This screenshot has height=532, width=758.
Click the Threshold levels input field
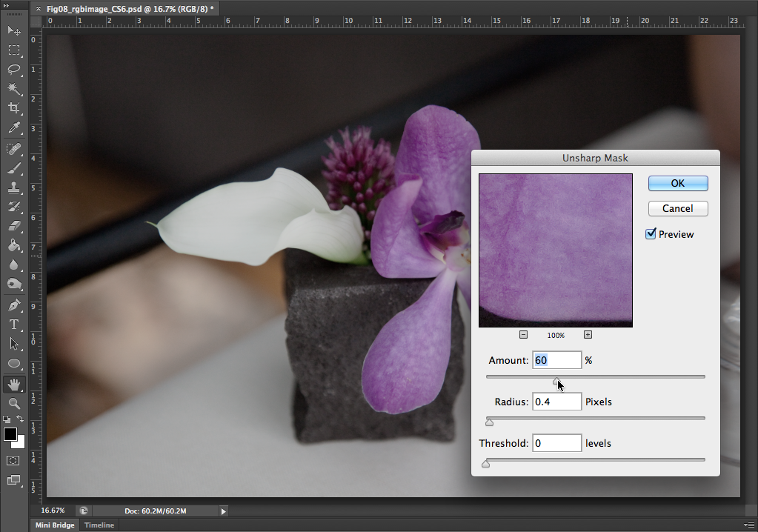556,443
